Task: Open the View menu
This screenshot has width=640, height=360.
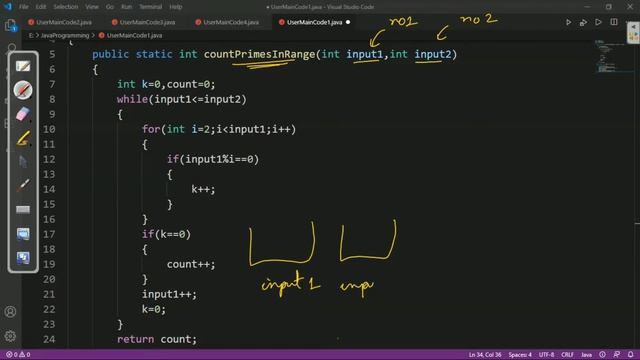Action: point(92,7)
